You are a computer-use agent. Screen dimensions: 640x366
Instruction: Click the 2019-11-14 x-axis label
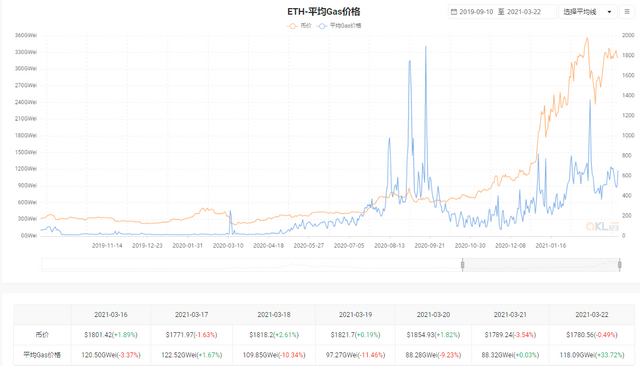[107, 246]
